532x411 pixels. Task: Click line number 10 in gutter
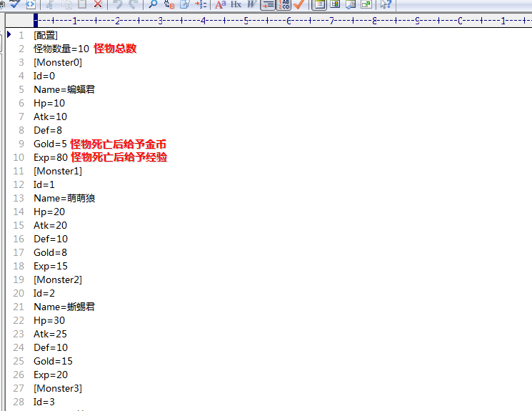[x=19, y=157]
